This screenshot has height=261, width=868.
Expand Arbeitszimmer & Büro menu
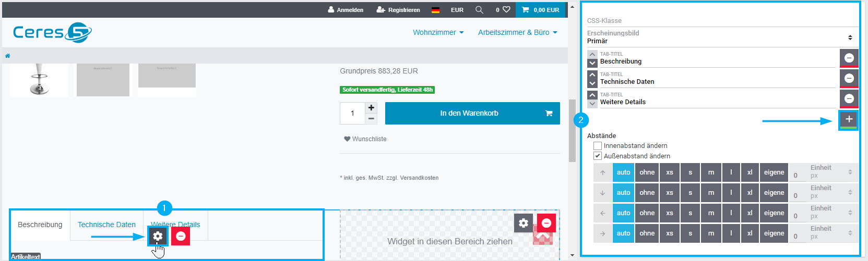pos(517,32)
